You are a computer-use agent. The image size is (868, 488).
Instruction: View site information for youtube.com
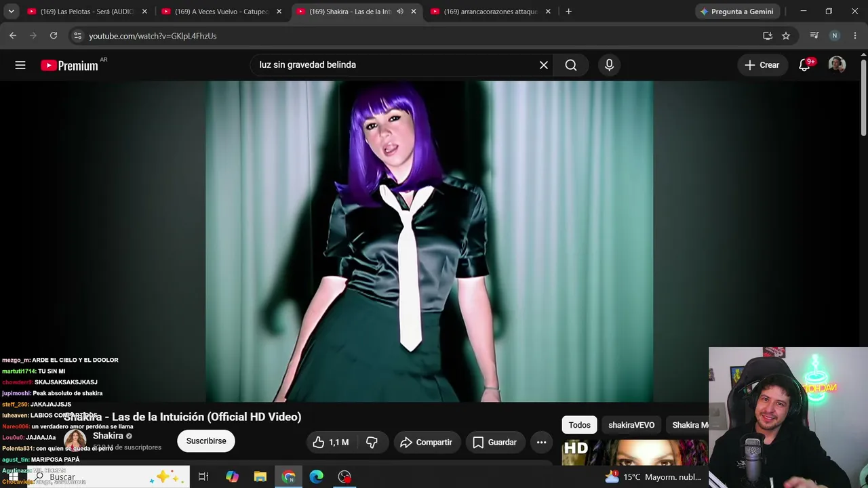(x=77, y=36)
